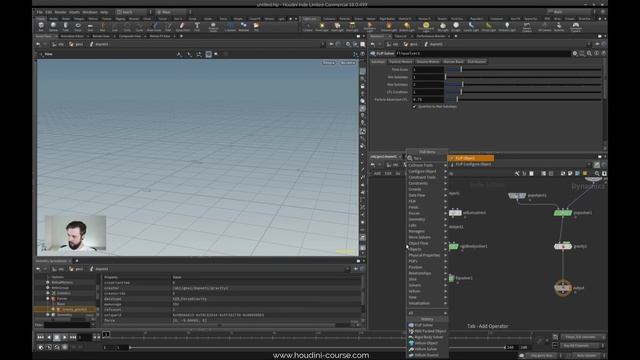Choose FLIP Object in Tab menu results
Screen dimensions: 640x360
click(471, 158)
